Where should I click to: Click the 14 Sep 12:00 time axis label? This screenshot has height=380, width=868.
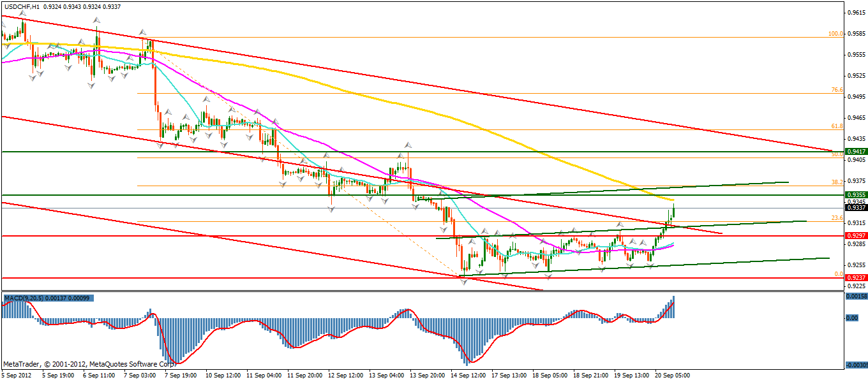click(469, 375)
